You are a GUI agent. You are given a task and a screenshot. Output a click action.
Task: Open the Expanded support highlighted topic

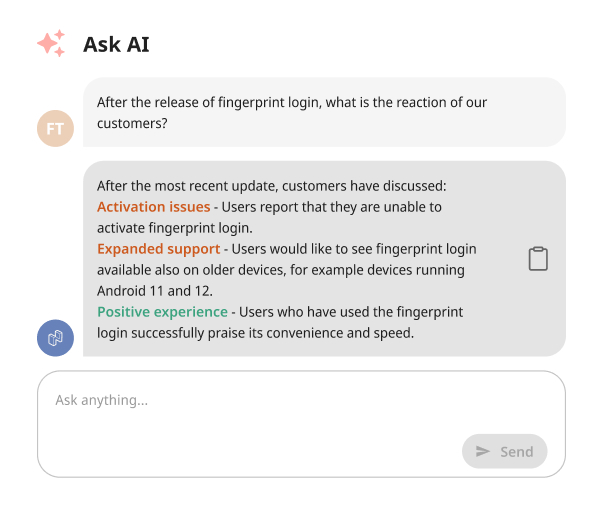(158, 249)
